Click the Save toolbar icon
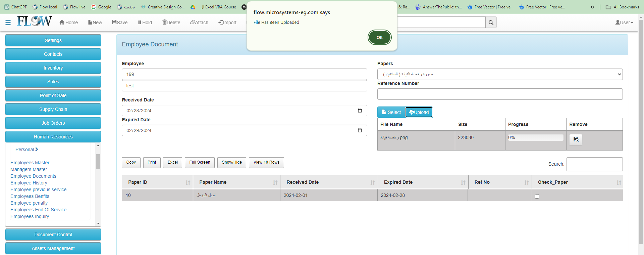The height and width of the screenshot is (255, 644). click(120, 23)
